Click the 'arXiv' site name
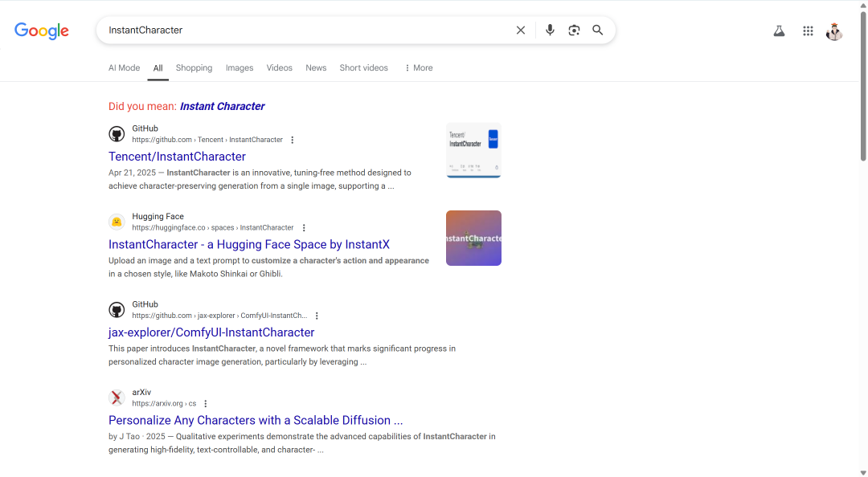868x477 pixels. coord(141,393)
